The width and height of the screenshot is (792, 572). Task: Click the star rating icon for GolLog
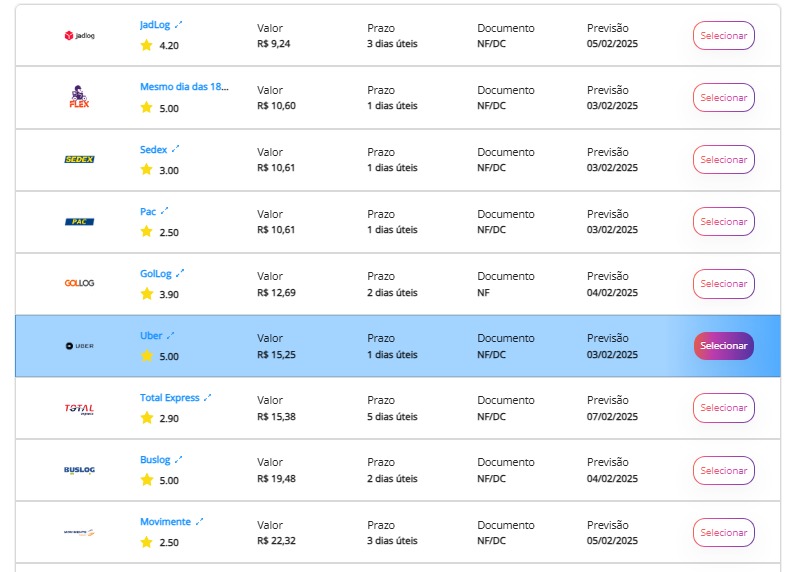tap(146, 294)
